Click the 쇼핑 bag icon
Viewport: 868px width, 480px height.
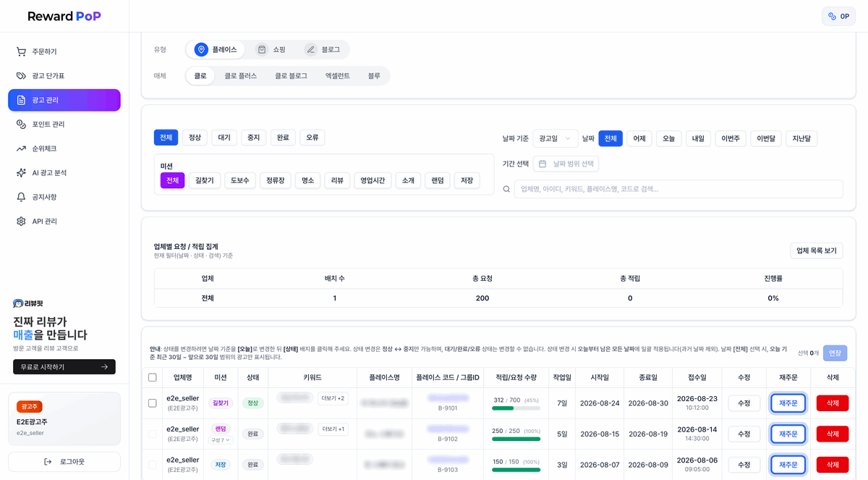[x=262, y=49]
